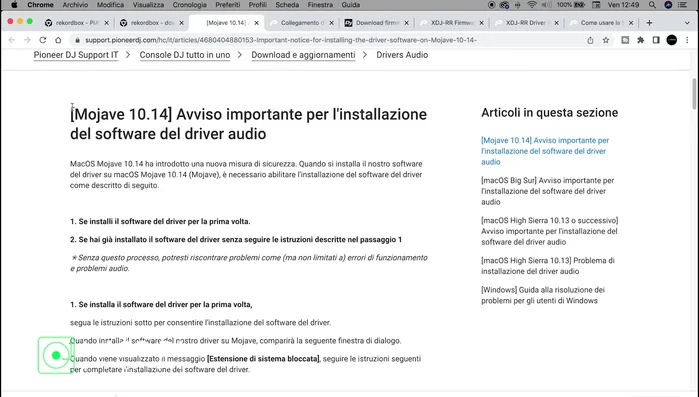Click Drivers Audio breadcrumb text
This screenshot has width=699, height=397.
click(402, 55)
